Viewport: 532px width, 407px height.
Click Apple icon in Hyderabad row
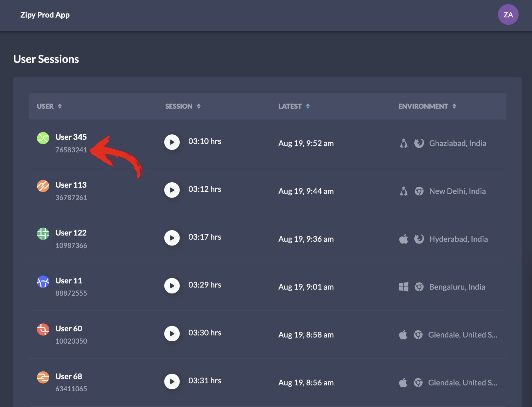pyautogui.click(x=404, y=239)
